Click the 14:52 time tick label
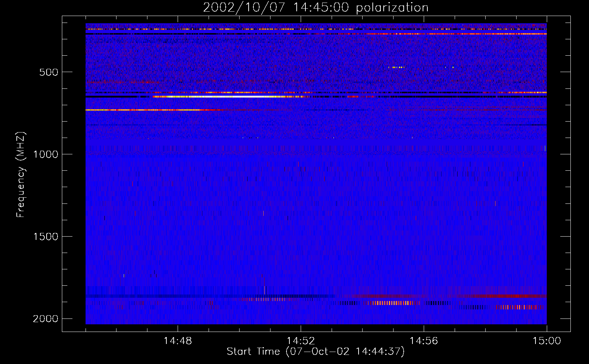 [301, 341]
